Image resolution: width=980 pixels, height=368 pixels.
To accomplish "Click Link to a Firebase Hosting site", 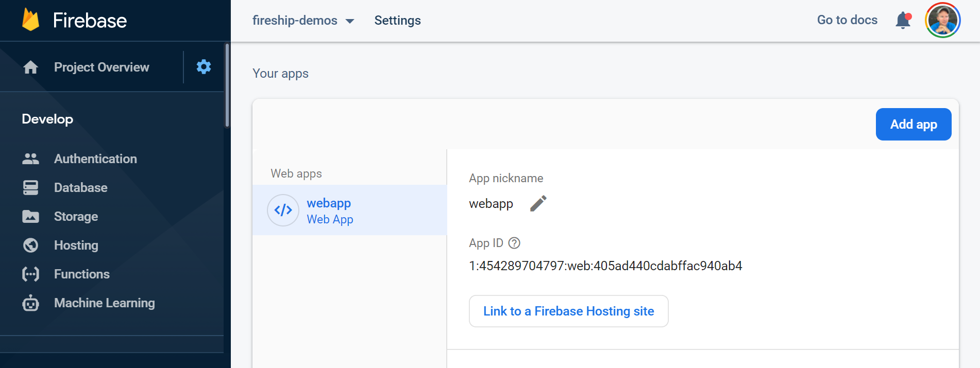I will point(568,311).
